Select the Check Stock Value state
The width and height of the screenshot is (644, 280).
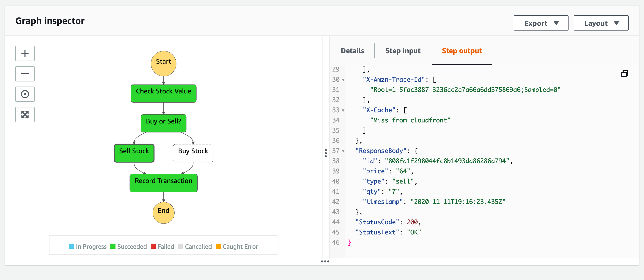pos(163,93)
